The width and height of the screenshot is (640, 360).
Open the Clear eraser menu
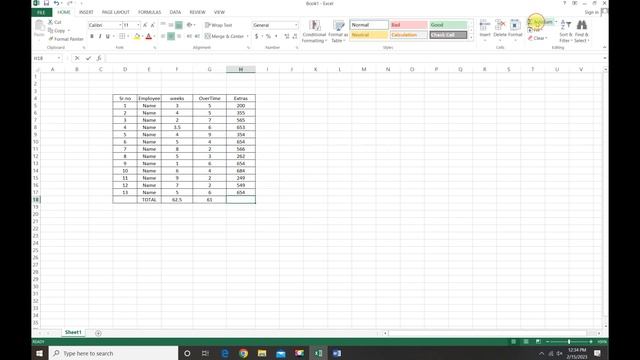pos(538,38)
